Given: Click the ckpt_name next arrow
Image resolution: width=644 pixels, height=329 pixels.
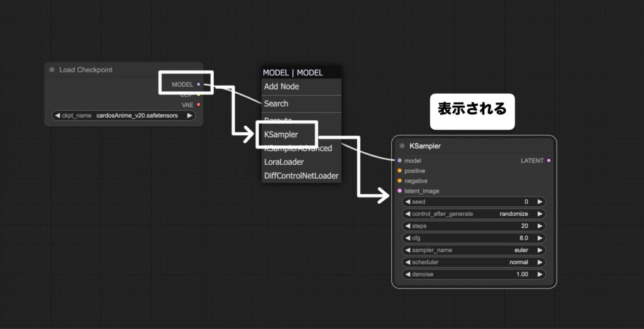Looking at the screenshot, I should [x=189, y=116].
